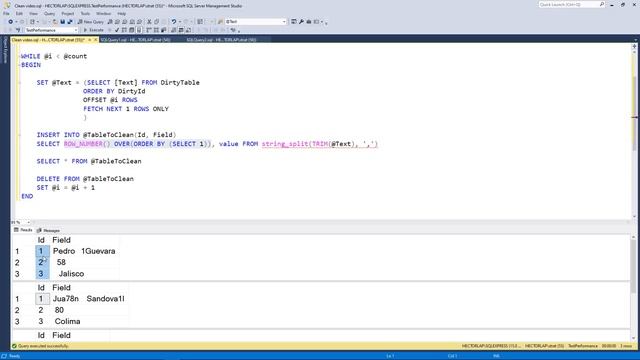640x360 pixels.
Task: Toggle Include Actual Execution Plan icon
Action: pos(149,30)
